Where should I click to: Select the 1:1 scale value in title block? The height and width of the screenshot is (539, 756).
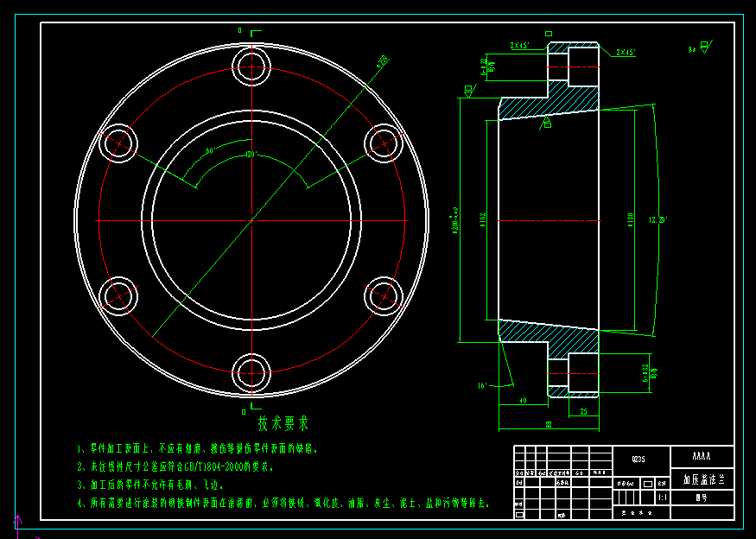(x=663, y=497)
